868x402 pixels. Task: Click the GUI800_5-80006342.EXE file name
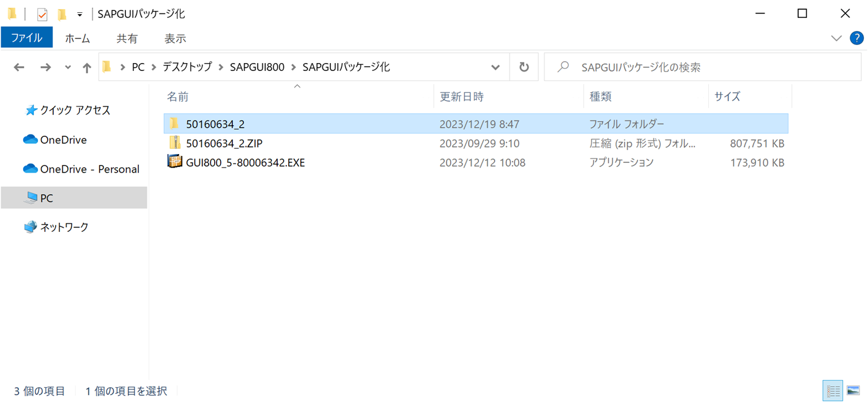pos(245,163)
